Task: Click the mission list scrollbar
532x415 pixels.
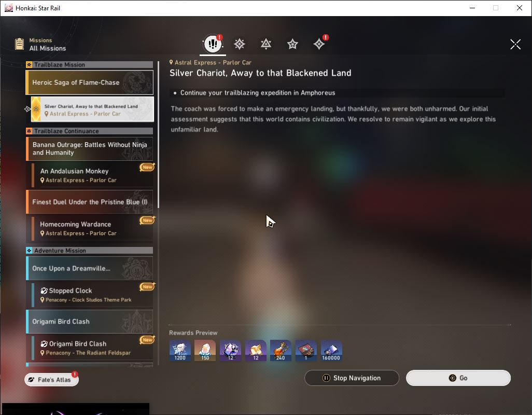Action: [158, 135]
